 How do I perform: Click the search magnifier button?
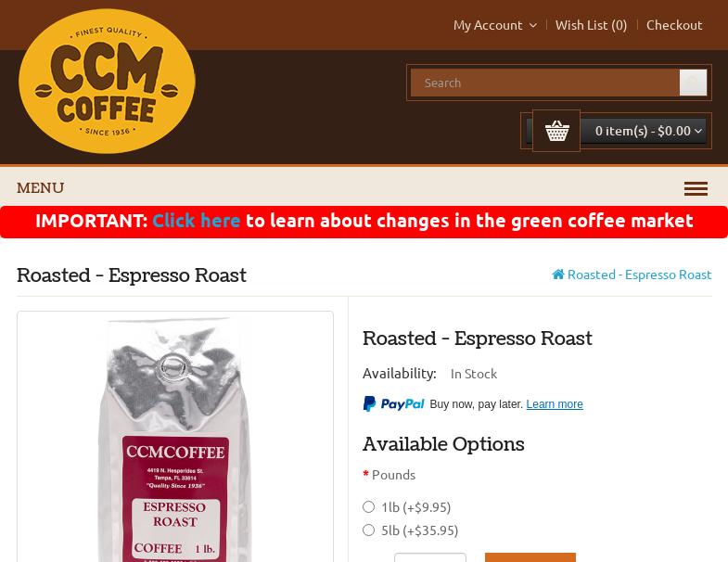(x=693, y=83)
